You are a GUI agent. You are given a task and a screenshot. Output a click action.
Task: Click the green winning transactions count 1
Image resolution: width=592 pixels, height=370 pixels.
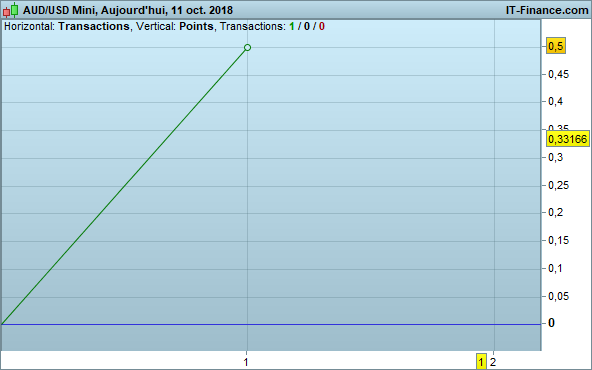[291, 26]
